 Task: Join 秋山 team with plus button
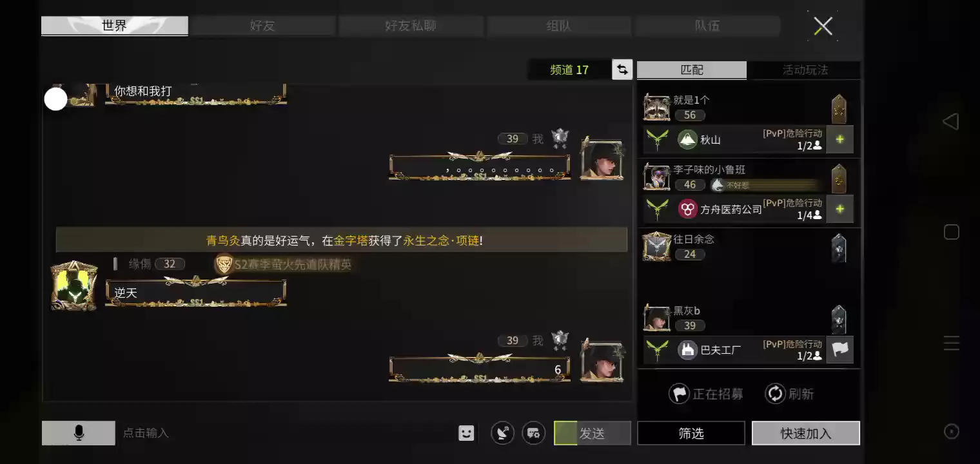click(839, 139)
